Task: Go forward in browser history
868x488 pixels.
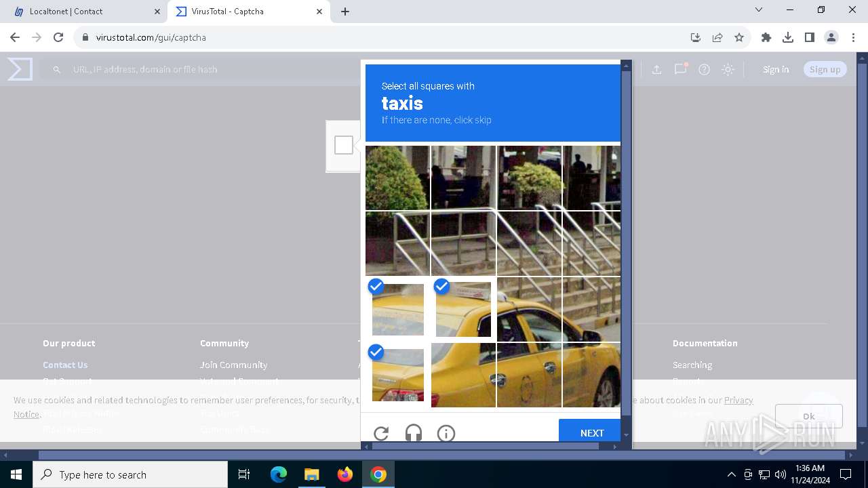Action: point(37,37)
